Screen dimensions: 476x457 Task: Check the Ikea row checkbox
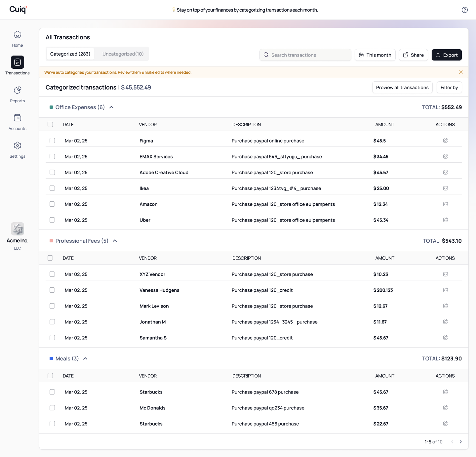point(52,188)
